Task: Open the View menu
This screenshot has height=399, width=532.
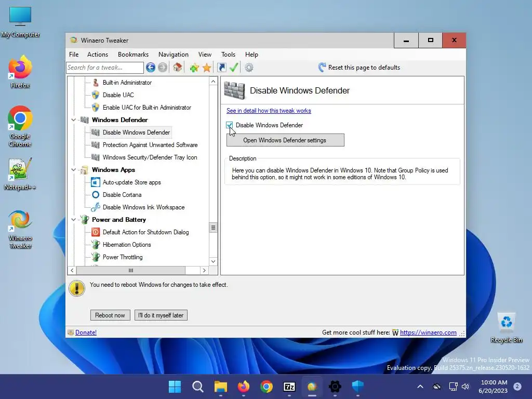Action: coord(205,54)
